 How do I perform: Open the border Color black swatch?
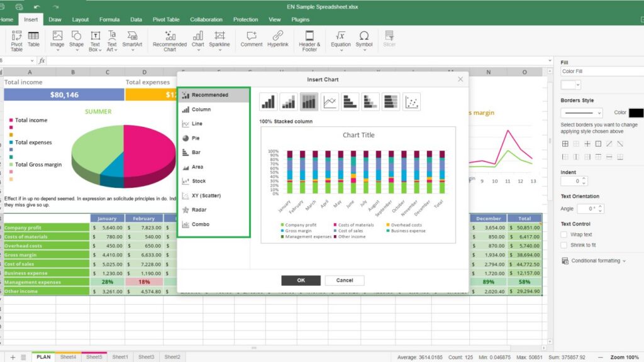tap(636, 113)
